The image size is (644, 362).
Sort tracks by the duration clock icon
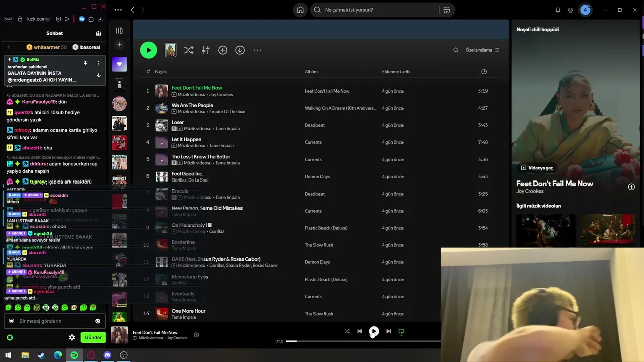484,72
